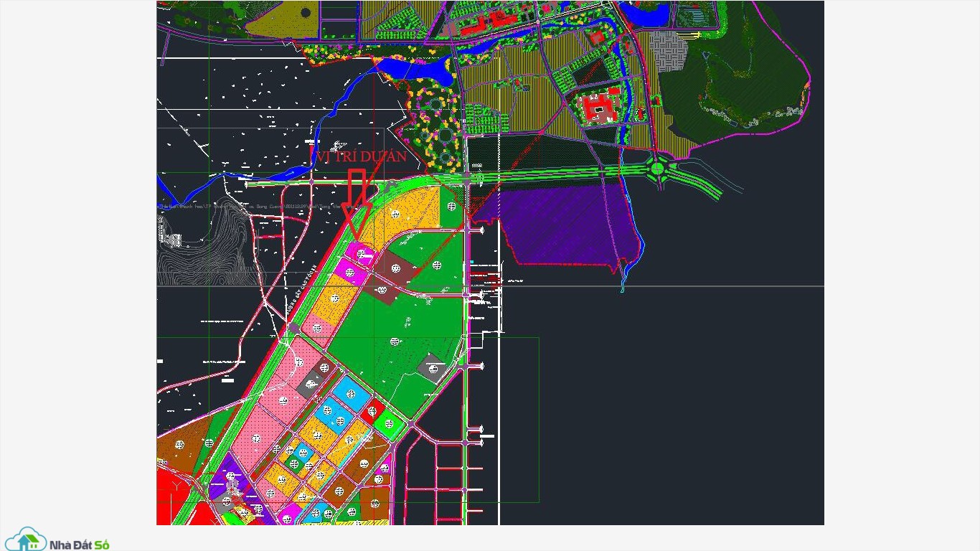Open the Nhà Đất Số watermark text
Image resolution: width=980 pixels, height=551 pixels.
79,545
